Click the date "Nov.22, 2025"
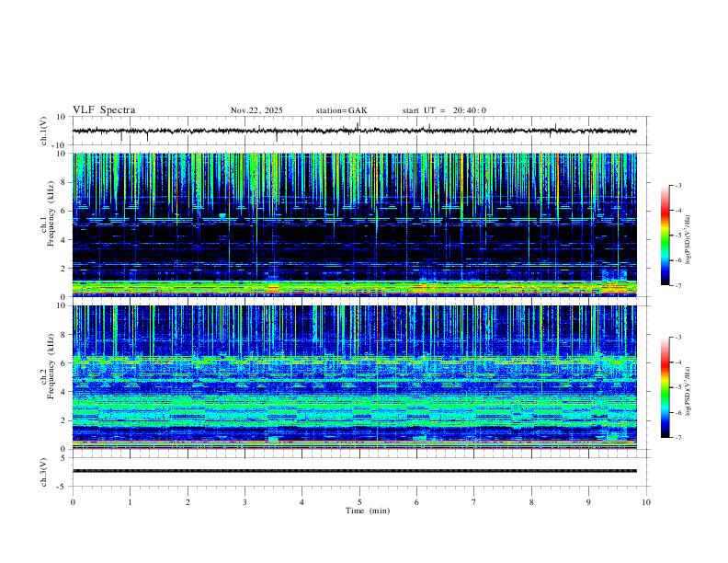Viewport: 728px width, 563px height. coord(256,110)
